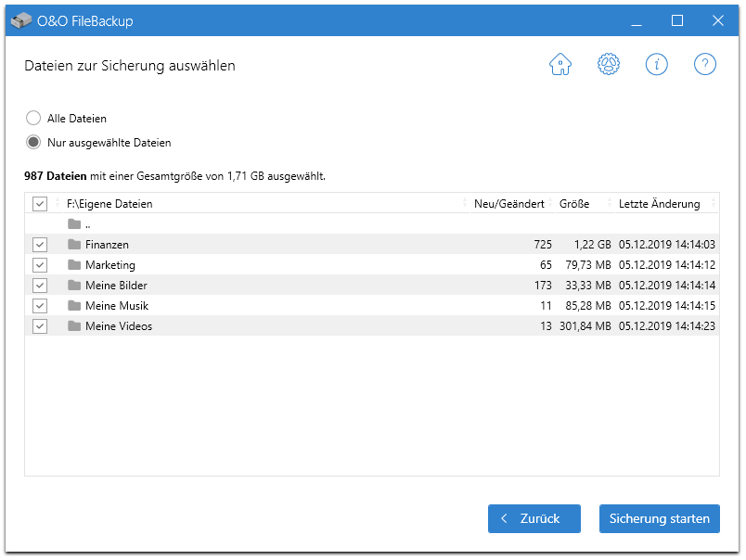Go to the Home start page icon

[x=560, y=64]
